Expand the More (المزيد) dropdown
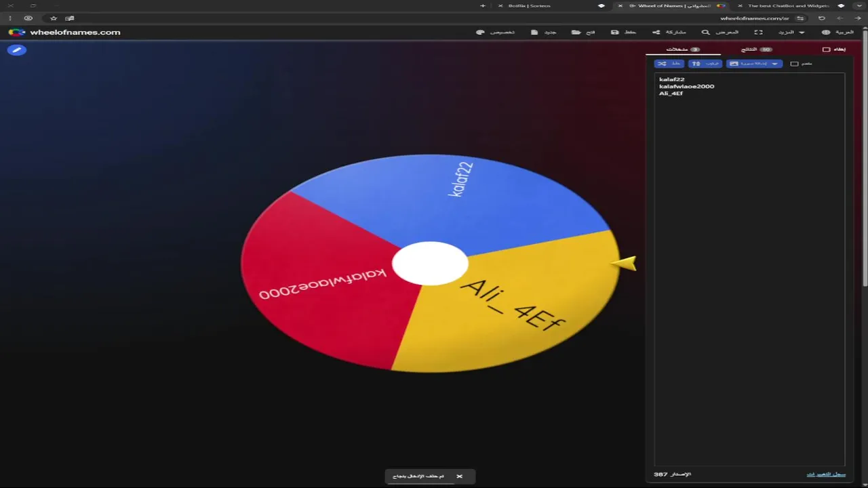 pyautogui.click(x=791, y=32)
